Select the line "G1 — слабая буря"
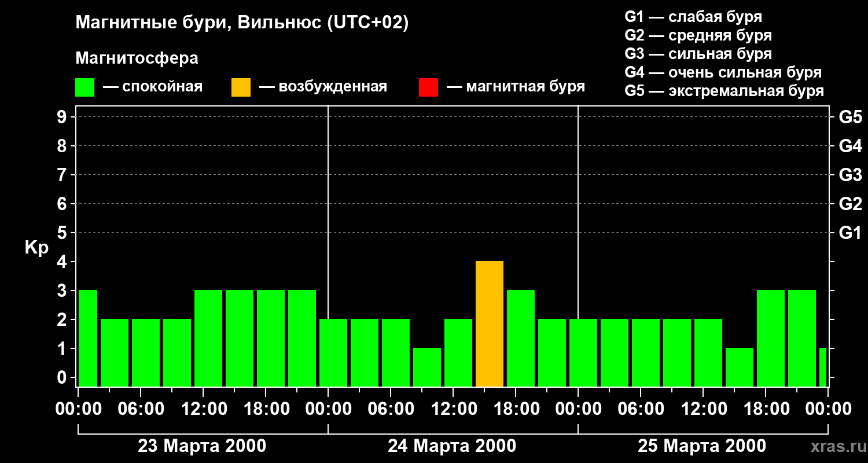Image resolution: width=868 pixels, height=463 pixels. pos(693,17)
